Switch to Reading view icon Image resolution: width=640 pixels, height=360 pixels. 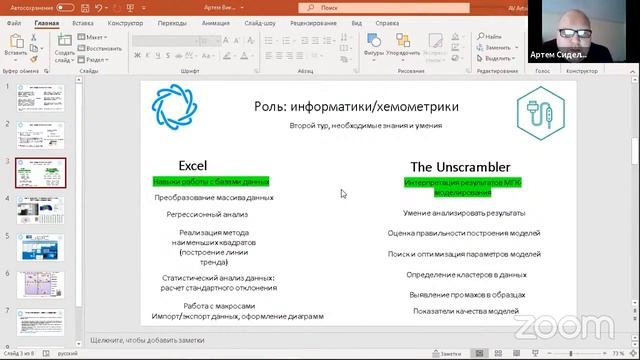(516, 353)
